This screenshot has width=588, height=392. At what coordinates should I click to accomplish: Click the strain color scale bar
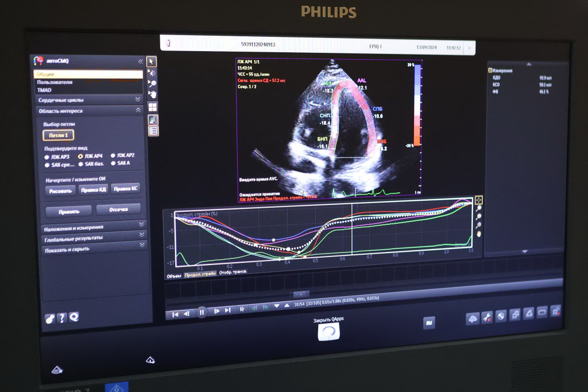(417, 104)
